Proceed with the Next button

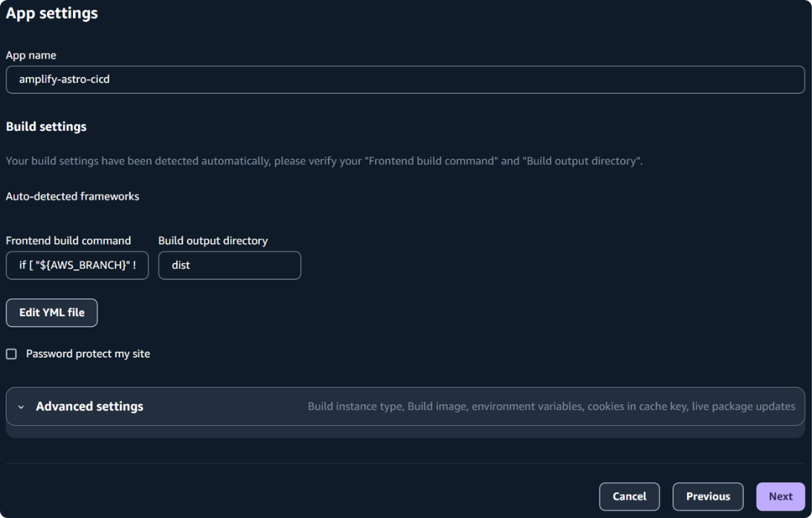(x=781, y=496)
